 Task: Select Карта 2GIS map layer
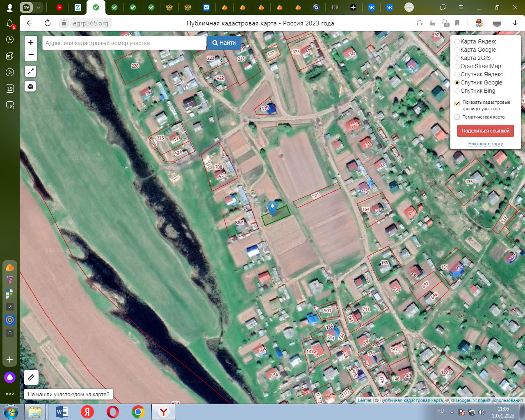pyautogui.click(x=457, y=58)
